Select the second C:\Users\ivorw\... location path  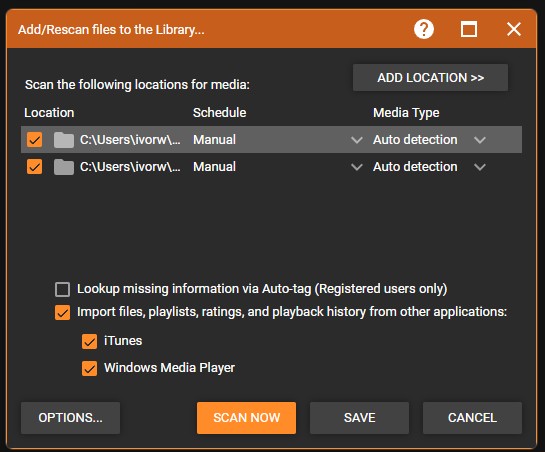coord(130,167)
